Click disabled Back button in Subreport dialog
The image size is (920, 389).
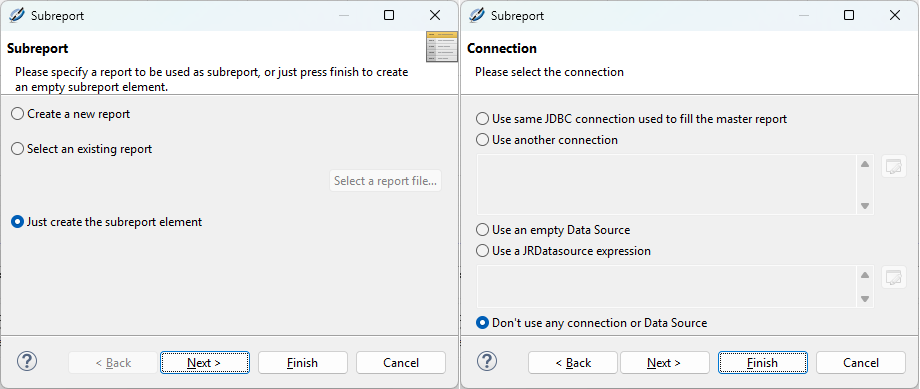pos(113,363)
